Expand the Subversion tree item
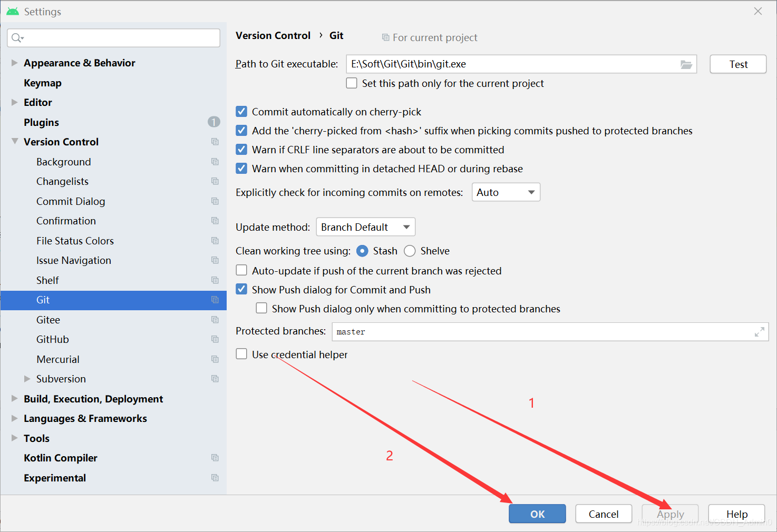Screen dimensions: 777x532 pyautogui.click(x=27, y=378)
